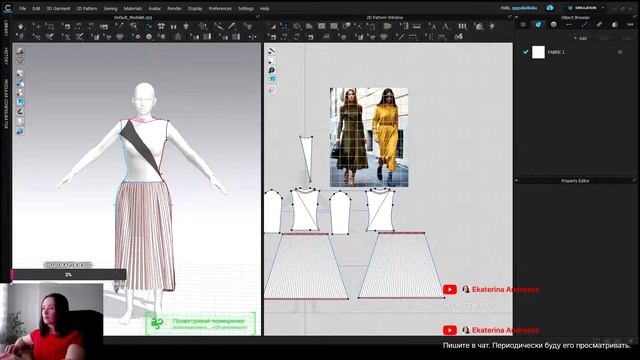640x360 pixels.
Task: Click the white FABRIC 1 color swatch
Action: click(x=538, y=52)
